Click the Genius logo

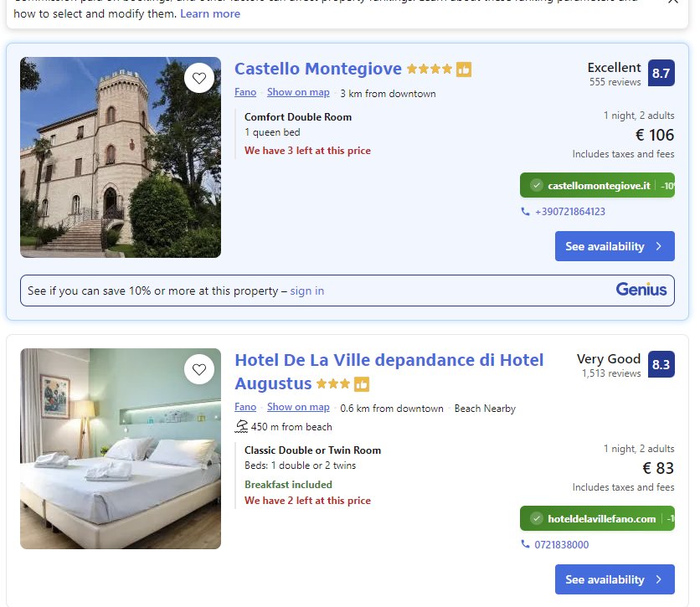[x=641, y=289]
